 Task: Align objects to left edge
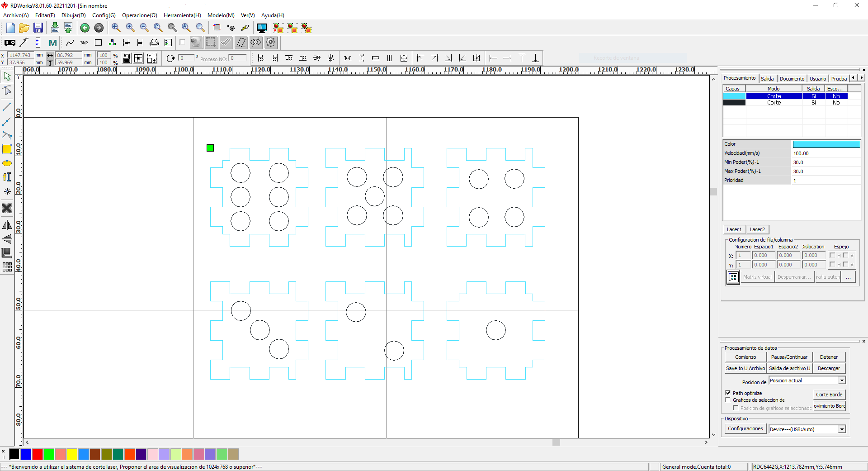260,58
